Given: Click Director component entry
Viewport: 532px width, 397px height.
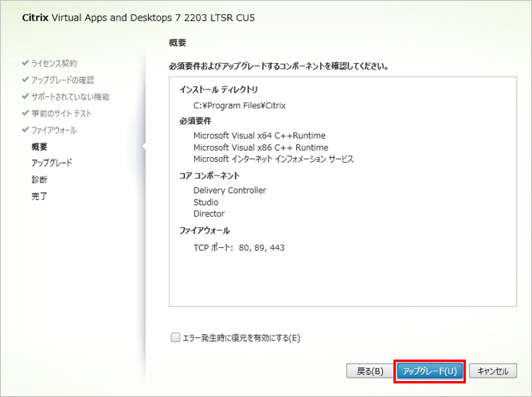Looking at the screenshot, I should (209, 214).
